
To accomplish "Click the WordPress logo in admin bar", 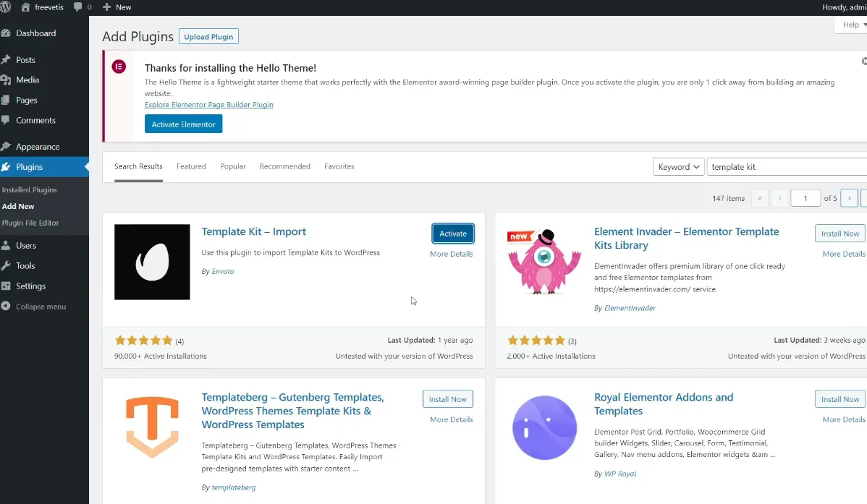I will [x=8, y=7].
